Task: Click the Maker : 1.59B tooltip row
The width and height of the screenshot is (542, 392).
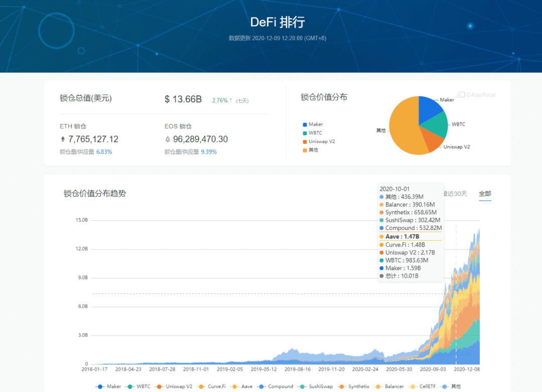Action: 400,268
